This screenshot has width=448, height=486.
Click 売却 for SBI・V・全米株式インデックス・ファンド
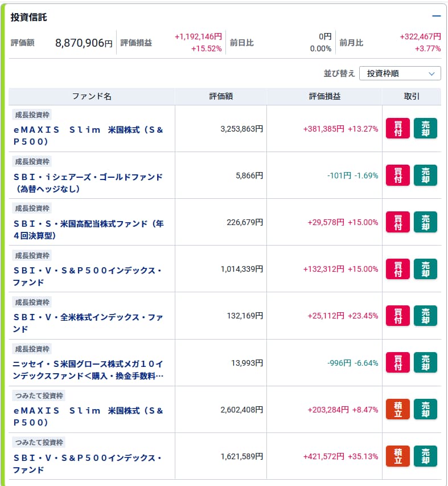pyautogui.click(x=425, y=316)
